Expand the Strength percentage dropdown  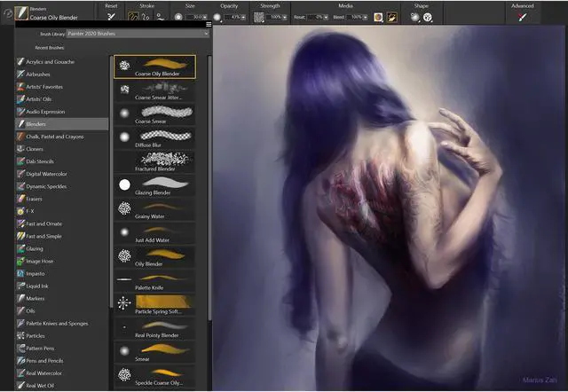pos(281,17)
